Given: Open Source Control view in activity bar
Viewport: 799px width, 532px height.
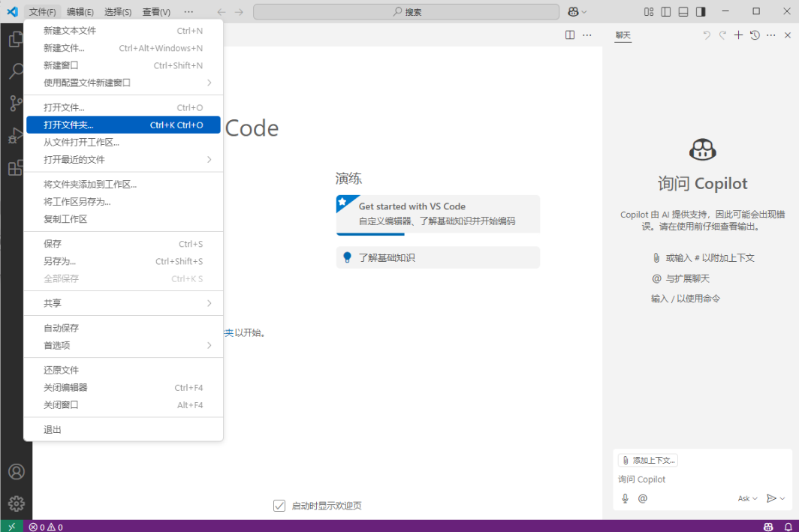Looking at the screenshot, I should pyautogui.click(x=16, y=103).
